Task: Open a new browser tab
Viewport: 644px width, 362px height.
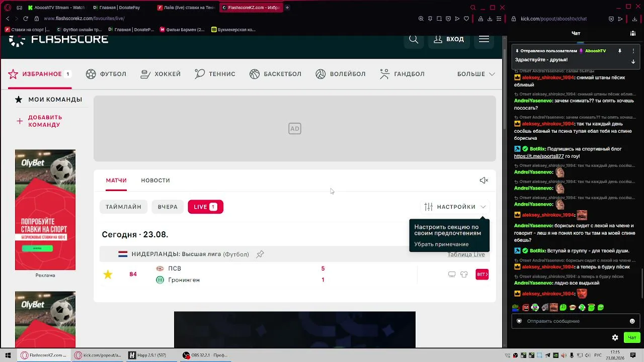Action: pyautogui.click(x=287, y=8)
